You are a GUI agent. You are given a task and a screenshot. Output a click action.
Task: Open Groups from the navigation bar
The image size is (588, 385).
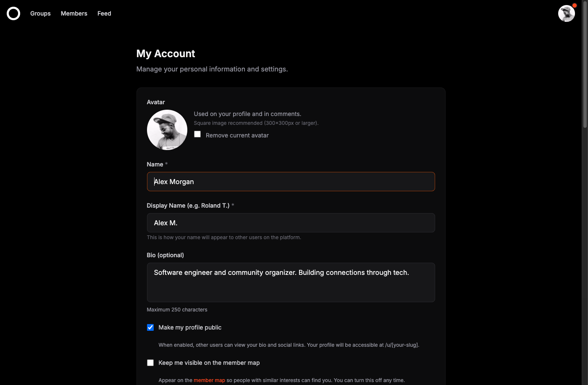tap(40, 13)
